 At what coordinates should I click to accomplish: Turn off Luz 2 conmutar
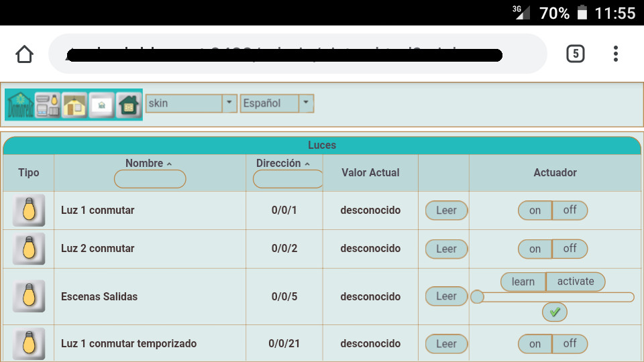[570, 249]
